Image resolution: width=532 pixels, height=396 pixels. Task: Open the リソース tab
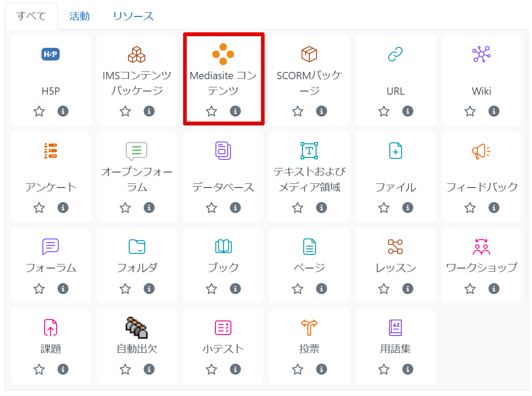coord(133,16)
